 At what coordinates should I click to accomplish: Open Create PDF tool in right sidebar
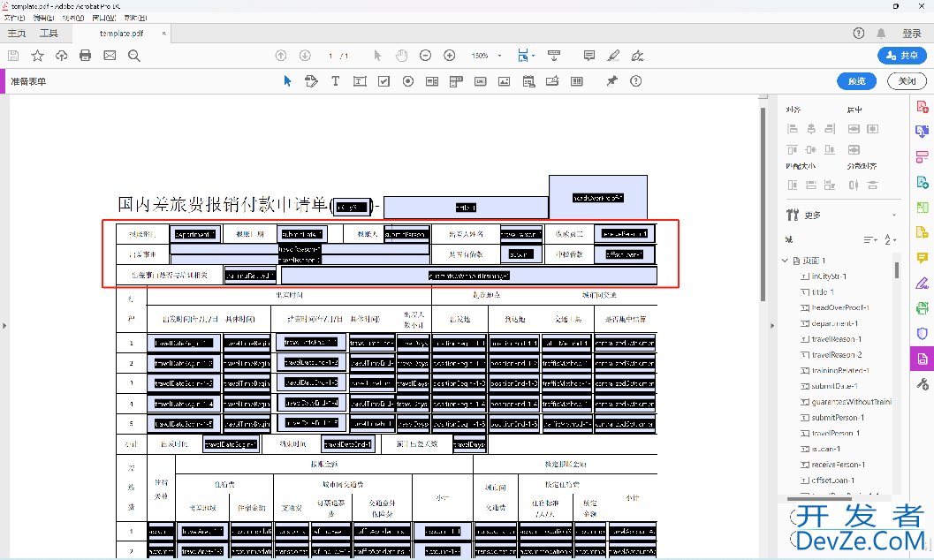click(x=923, y=107)
